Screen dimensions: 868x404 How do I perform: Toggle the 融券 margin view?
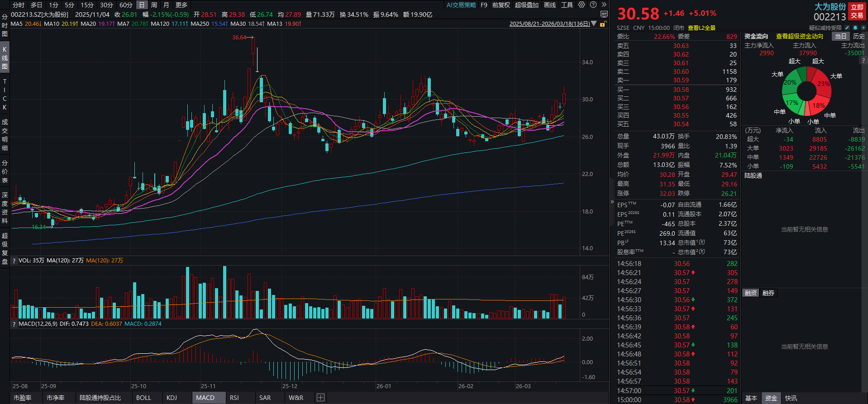click(x=768, y=293)
